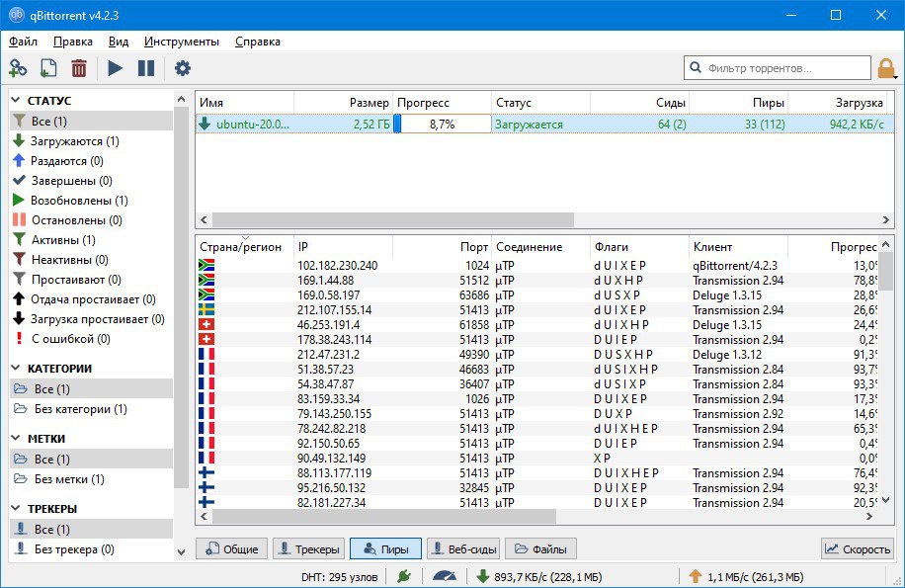
Task: Select the Загрузка простаивает (0) filter
Action: tap(91, 319)
